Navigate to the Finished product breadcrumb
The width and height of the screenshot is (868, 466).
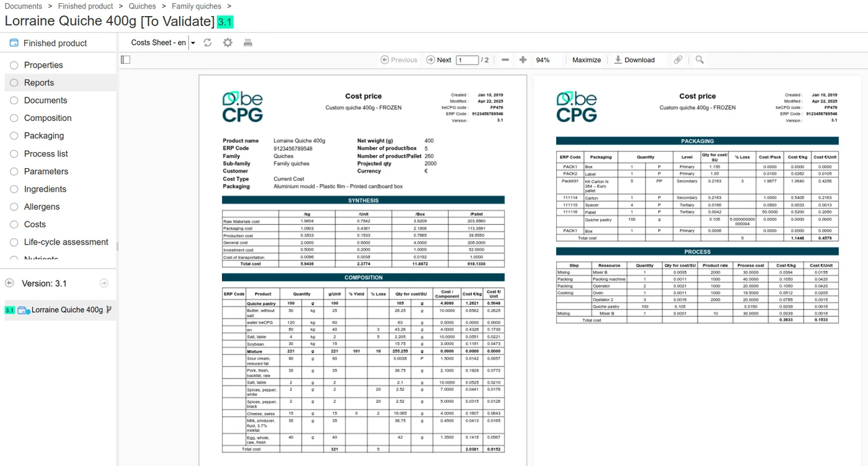(x=86, y=6)
